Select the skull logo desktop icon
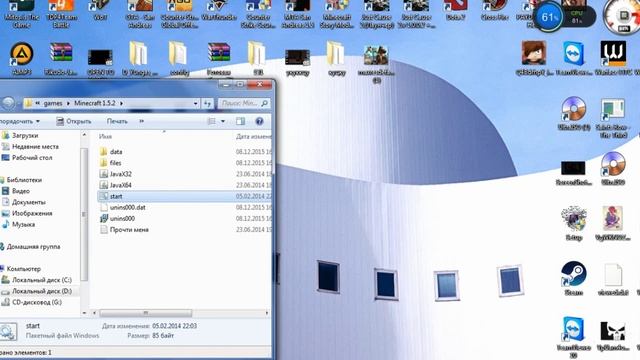Viewport: 640px width, 360px height. coord(613,336)
